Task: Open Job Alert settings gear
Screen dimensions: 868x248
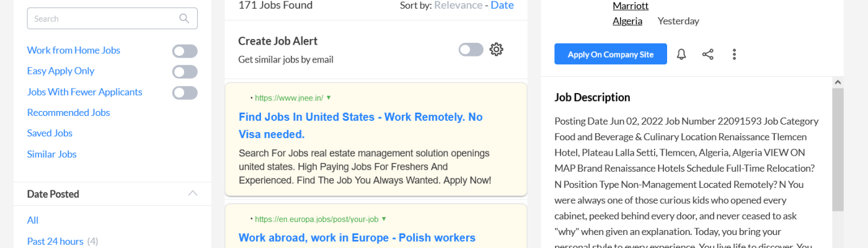Action: (496, 50)
